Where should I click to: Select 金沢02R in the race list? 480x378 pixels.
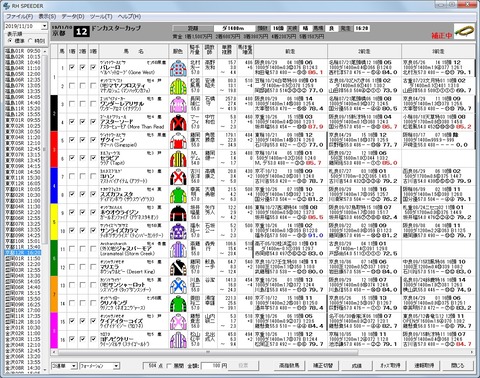tap(23, 333)
